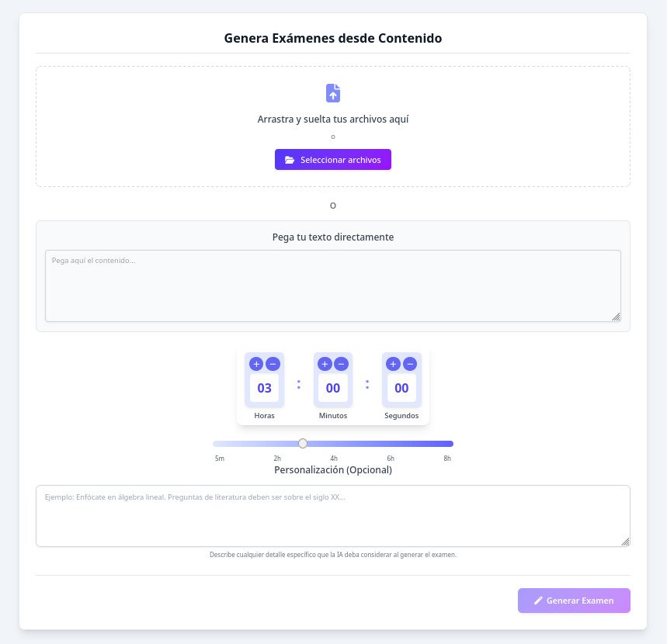Increase seconds with plus button

point(393,364)
